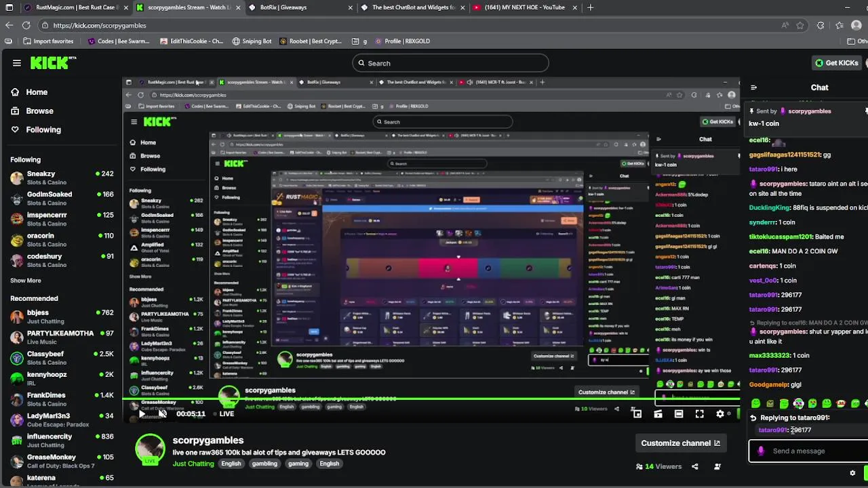Open chat settings gear below the message box

click(x=852, y=473)
